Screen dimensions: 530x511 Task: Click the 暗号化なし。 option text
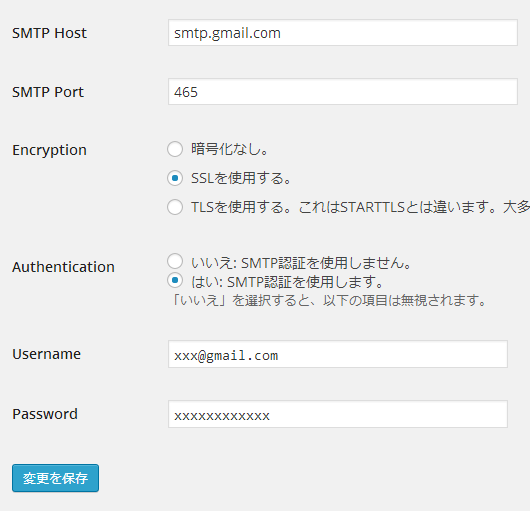(230, 149)
